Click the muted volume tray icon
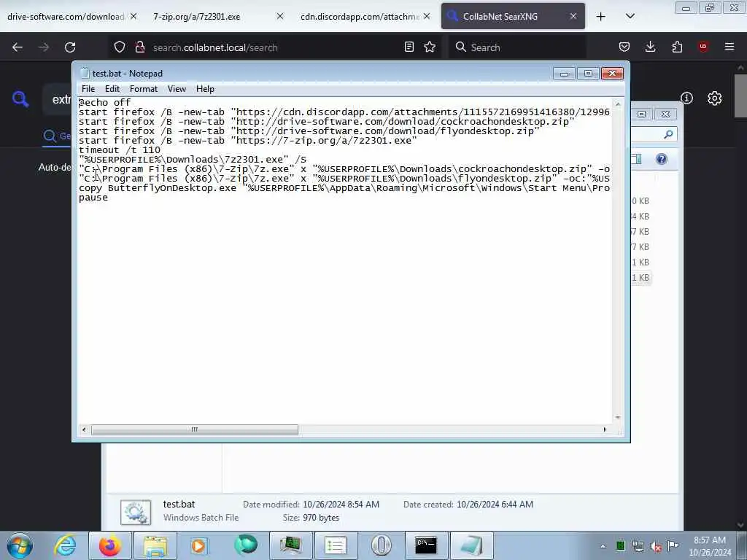The image size is (747, 560). (656, 546)
